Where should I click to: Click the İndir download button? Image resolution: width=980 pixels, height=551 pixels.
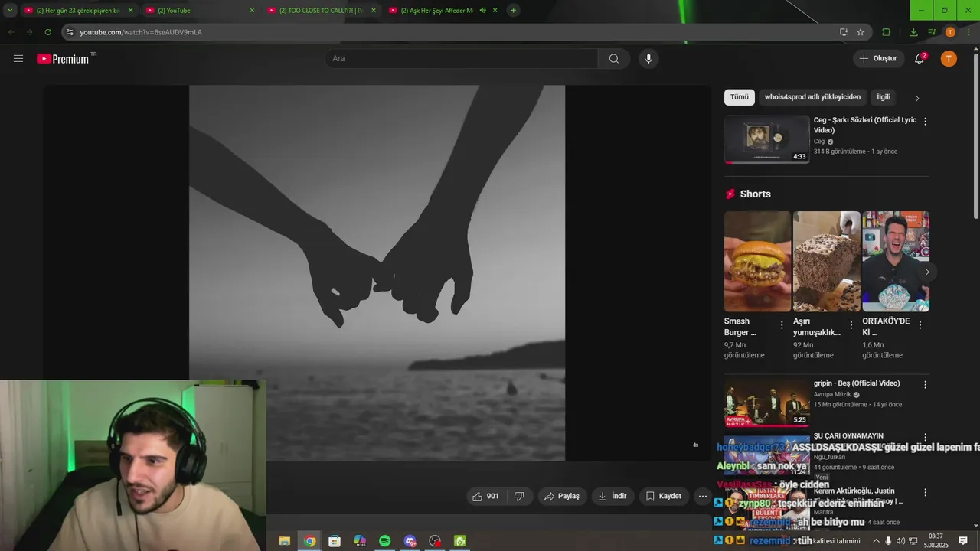(612, 496)
